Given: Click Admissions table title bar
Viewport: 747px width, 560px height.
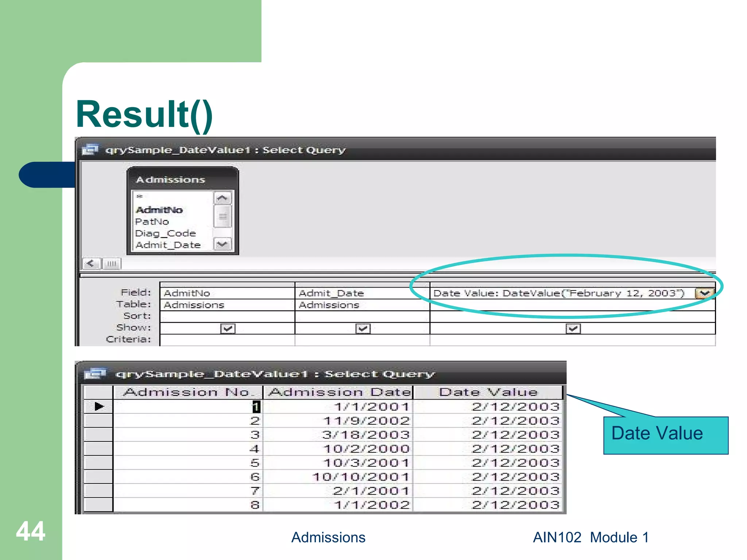Looking at the screenshot, I should pos(182,179).
